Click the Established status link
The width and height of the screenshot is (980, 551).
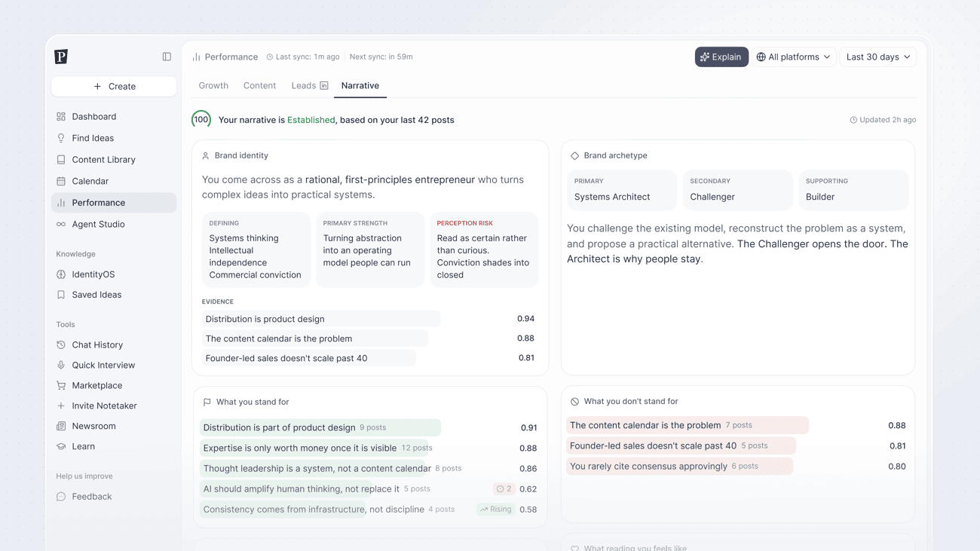311,120
